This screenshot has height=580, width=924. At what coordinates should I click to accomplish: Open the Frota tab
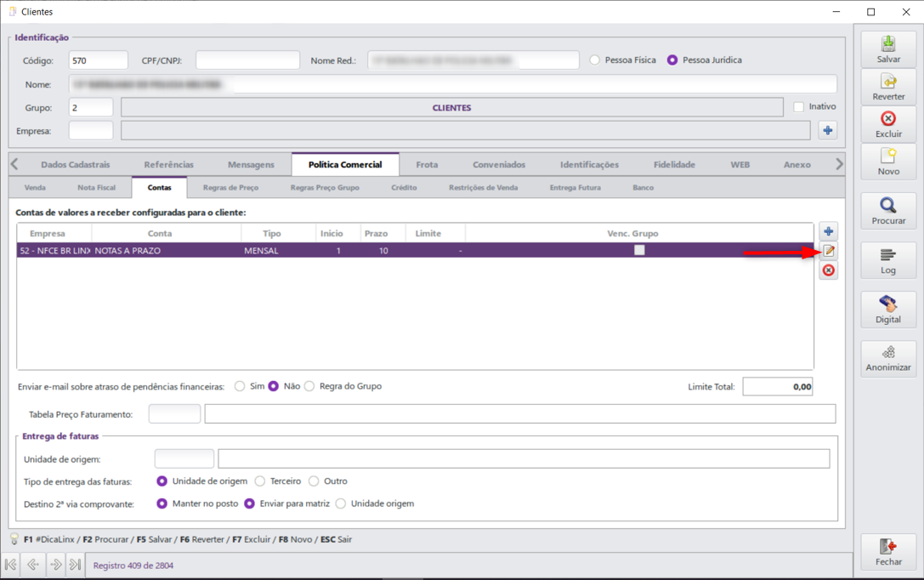[x=427, y=164]
